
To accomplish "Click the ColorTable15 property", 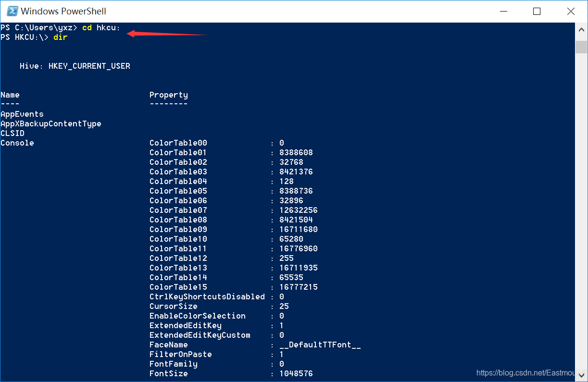I will pos(178,287).
